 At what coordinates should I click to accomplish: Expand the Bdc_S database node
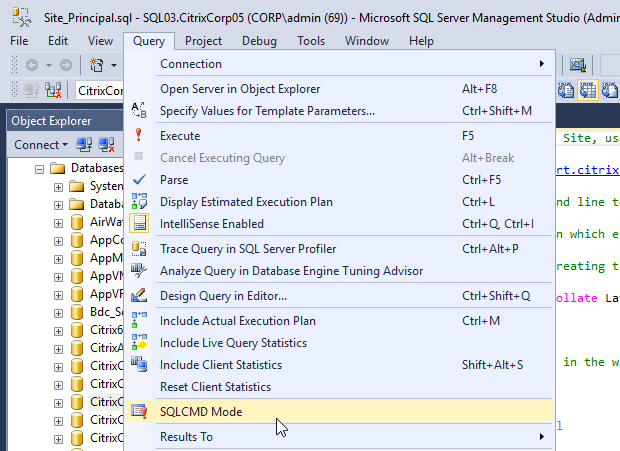(x=58, y=313)
